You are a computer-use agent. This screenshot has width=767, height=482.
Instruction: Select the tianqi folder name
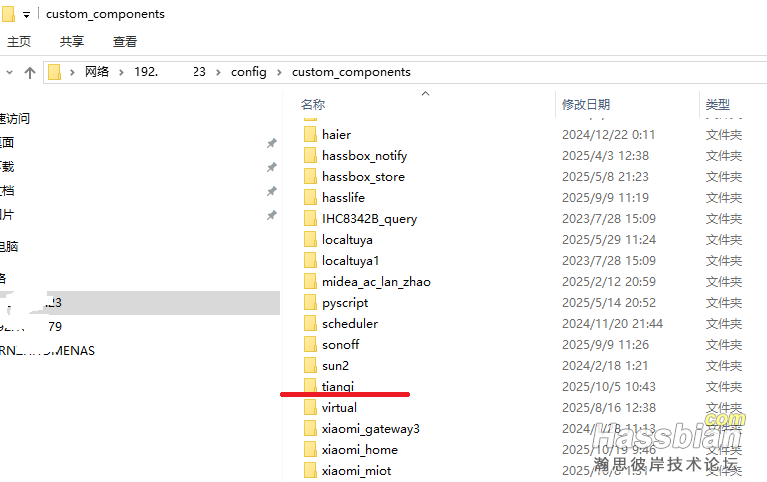point(338,386)
